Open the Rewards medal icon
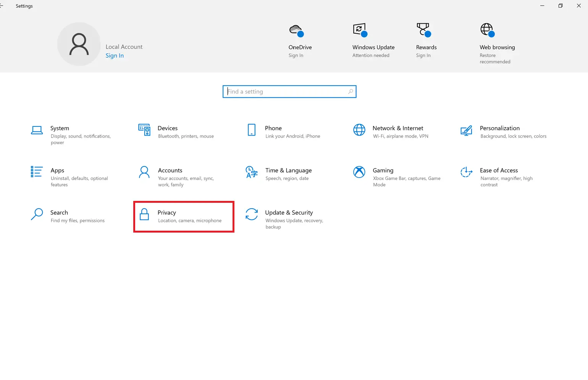588x380 pixels. (x=424, y=30)
